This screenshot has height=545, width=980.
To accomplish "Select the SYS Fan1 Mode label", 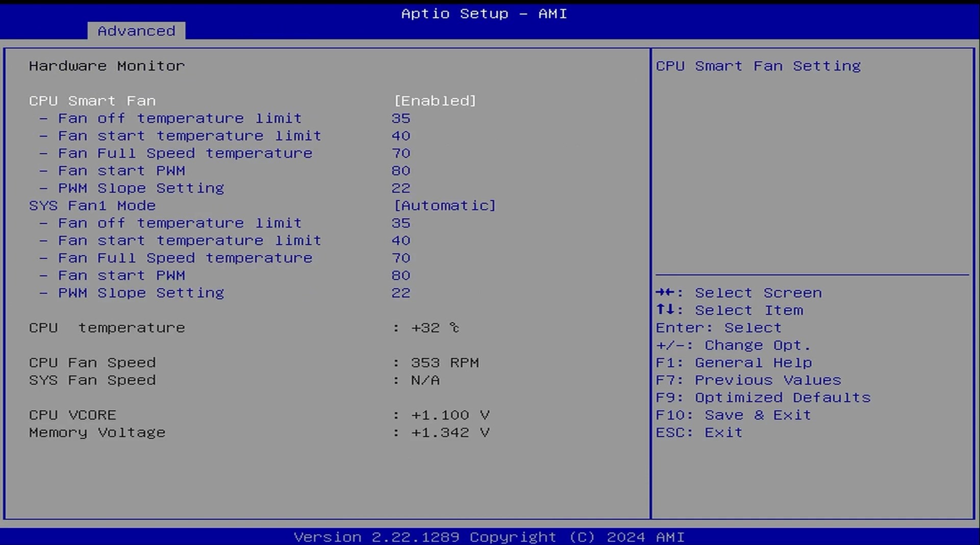I will [x=92, y=206].
